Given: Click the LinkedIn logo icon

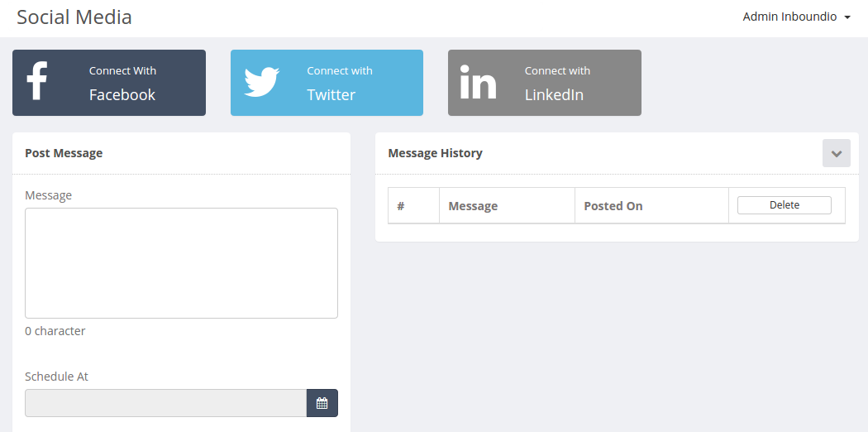Looking at the screenshot, I should click(x=479, y=82).
